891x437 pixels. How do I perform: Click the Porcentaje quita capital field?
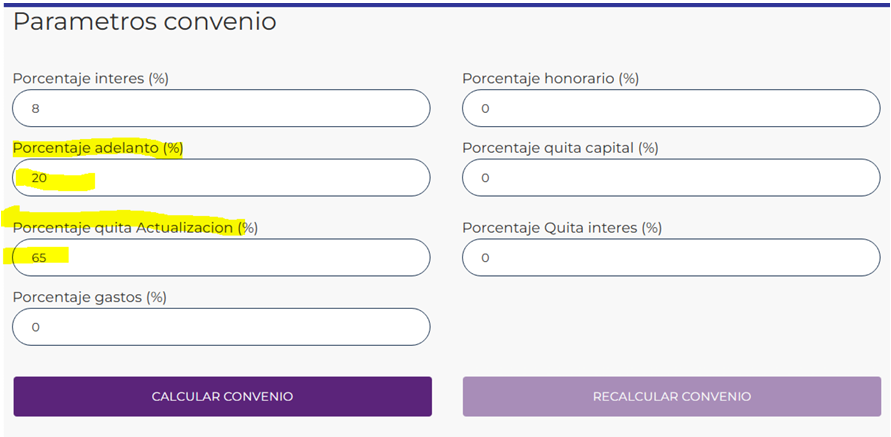click(670, 178)
